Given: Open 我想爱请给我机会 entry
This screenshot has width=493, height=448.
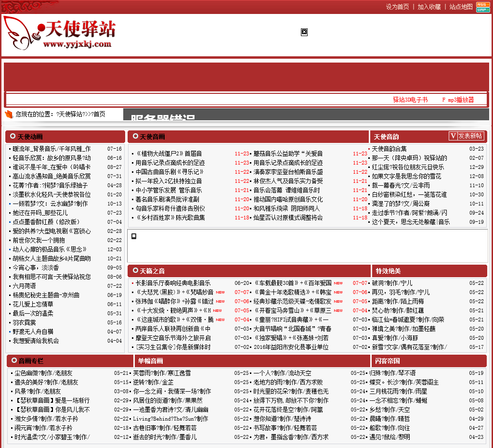Looking at the screenshot, I should pyautogui.click(x=36, y=341).
